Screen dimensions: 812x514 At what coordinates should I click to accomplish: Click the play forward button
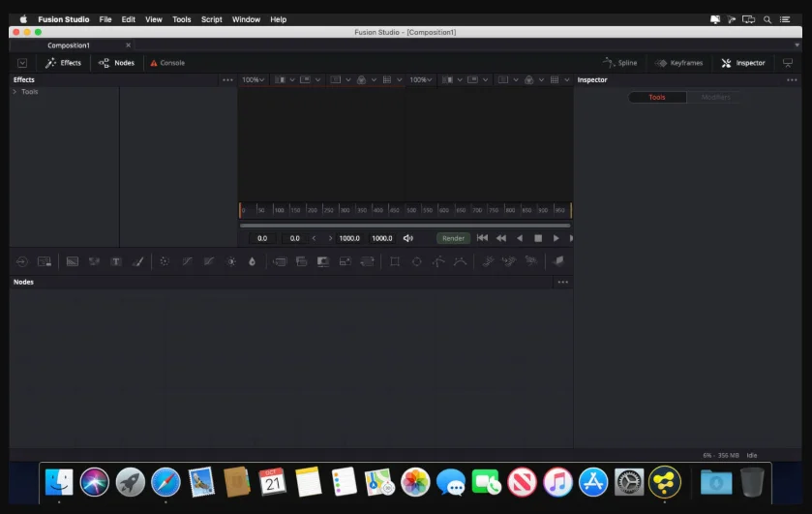[556, 238]
